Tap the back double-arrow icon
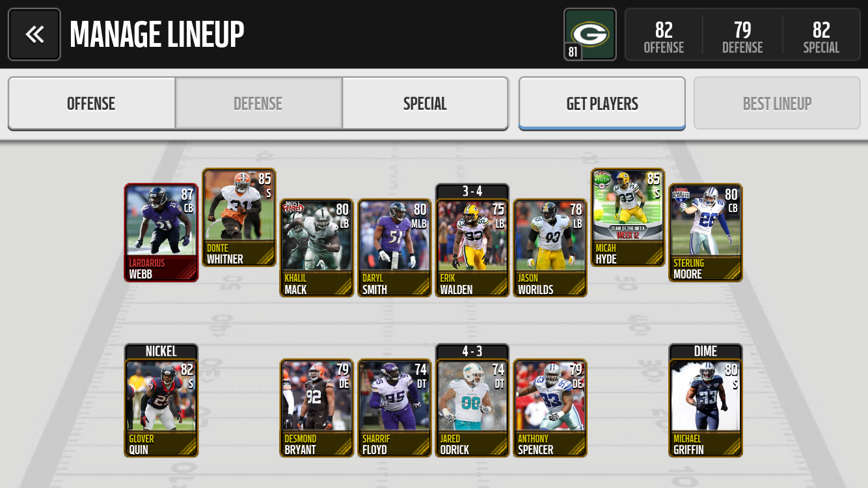868x488 pixels. [x=34, y=34]
